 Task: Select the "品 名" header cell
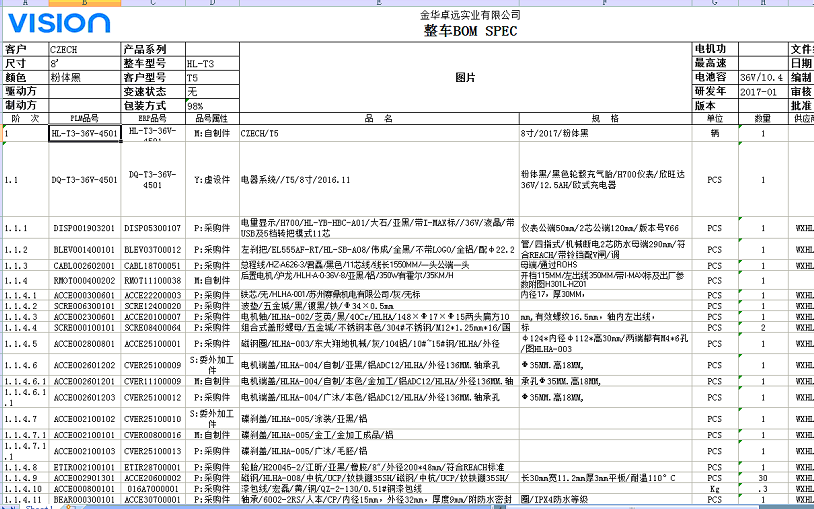point(379,118)
